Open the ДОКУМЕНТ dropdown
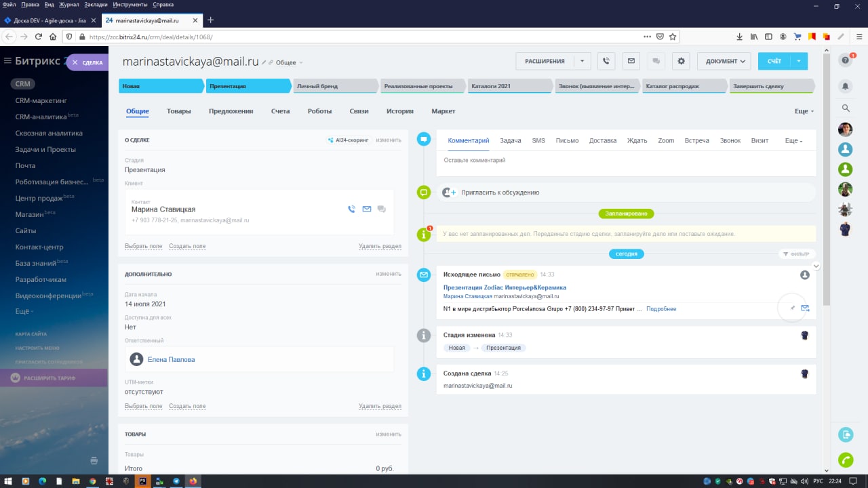868x488 pixels. coord(724,61)
